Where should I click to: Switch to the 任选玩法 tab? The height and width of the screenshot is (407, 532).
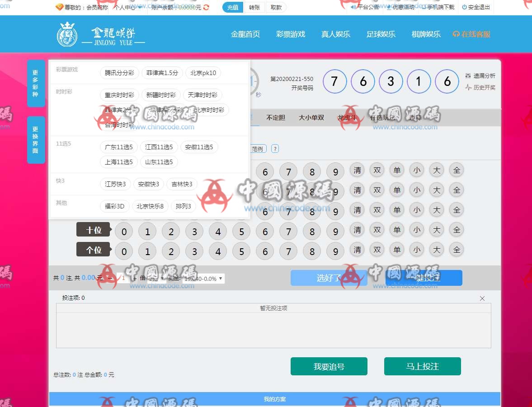[383, 118]
